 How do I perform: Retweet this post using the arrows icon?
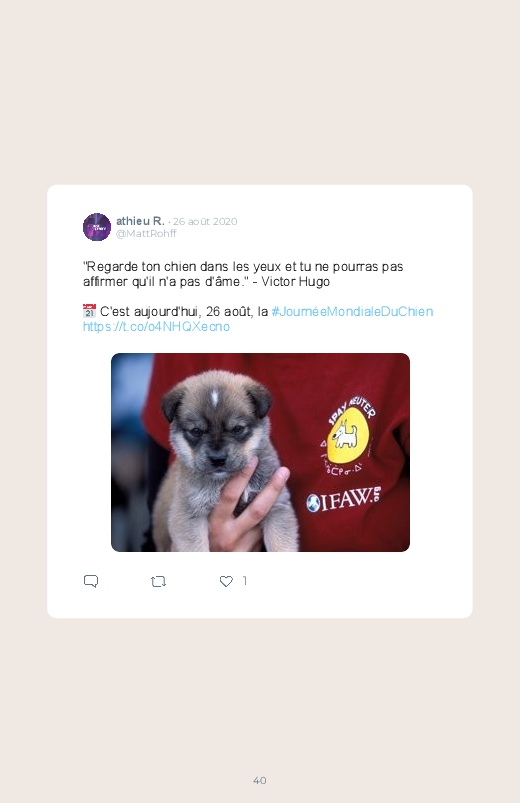click(158, 581)
